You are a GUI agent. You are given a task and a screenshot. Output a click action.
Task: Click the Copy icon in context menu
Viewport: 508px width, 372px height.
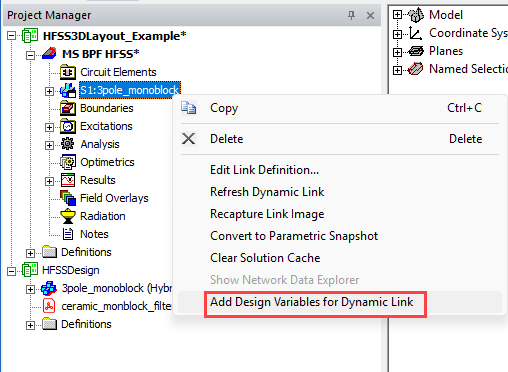click(x=189, y=108)
